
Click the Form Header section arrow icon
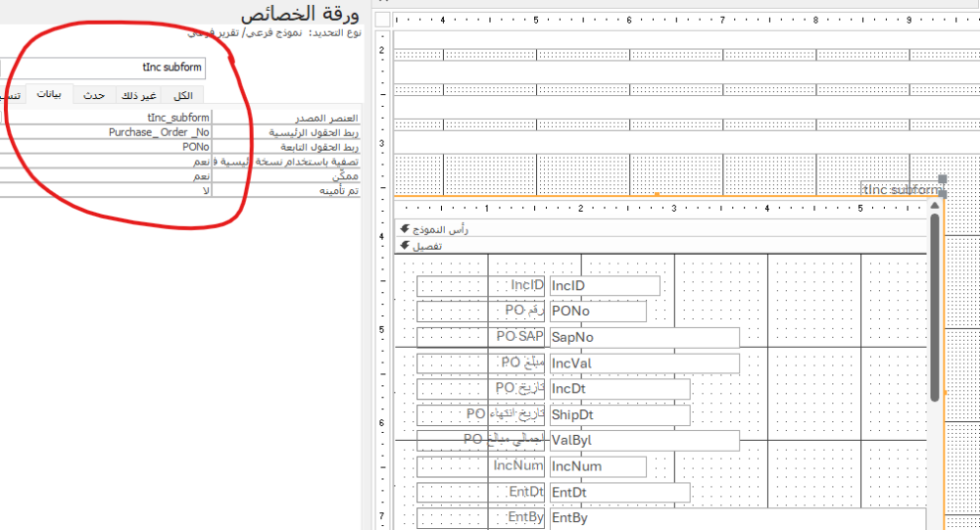point(405,229)
